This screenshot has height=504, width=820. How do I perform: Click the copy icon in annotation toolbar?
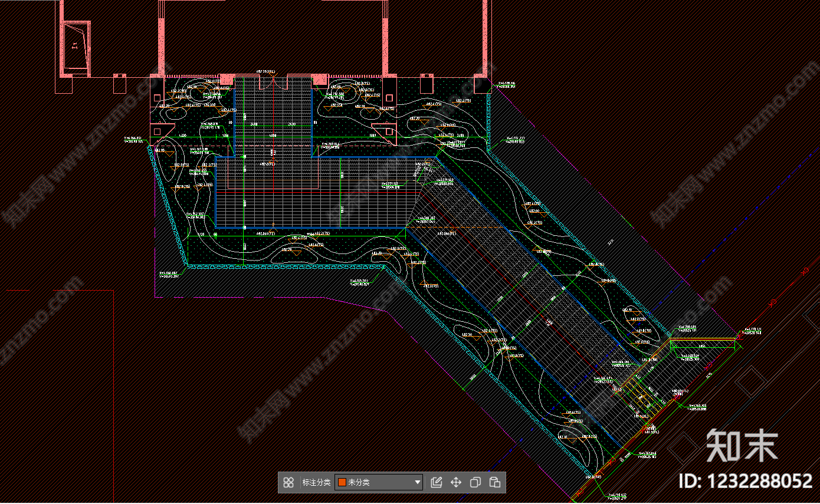[475, 482]
